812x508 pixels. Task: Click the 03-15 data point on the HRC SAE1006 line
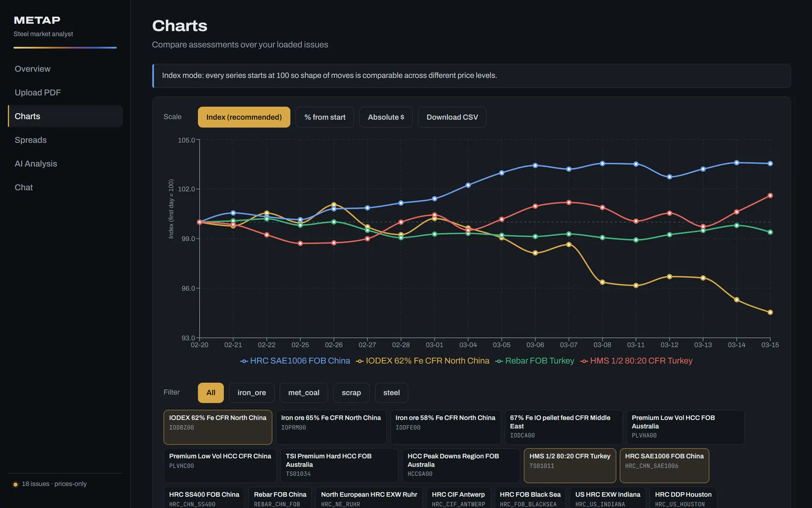[770, 164]
